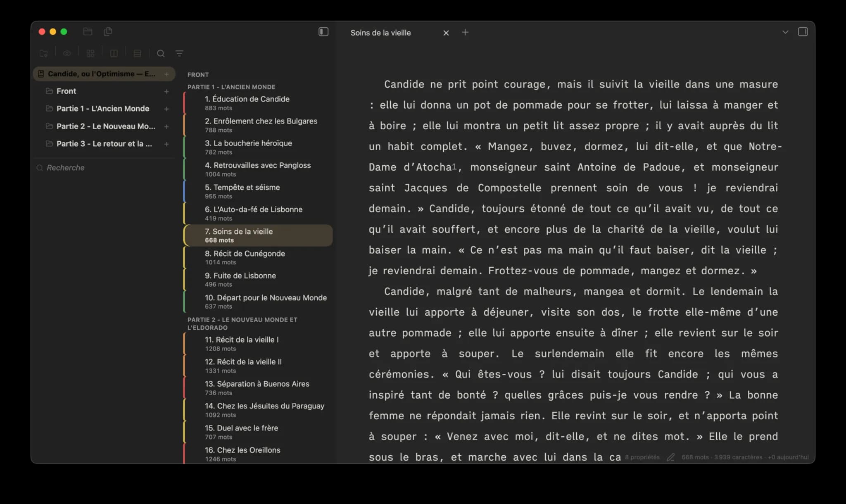The image size is (846, 504).
Task: Select chapter 16. Chez les Oreillons
Action: tap(258, 454)
